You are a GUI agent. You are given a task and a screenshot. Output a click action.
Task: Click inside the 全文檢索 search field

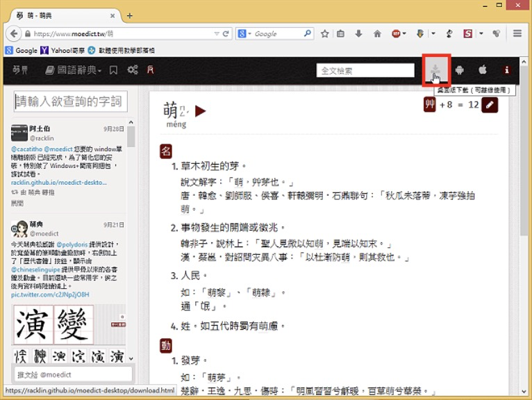(x=365, y=70)
